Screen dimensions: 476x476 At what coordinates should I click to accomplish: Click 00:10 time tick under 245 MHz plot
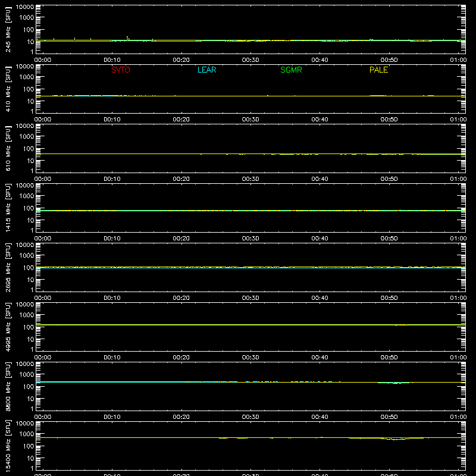[112, 60]
